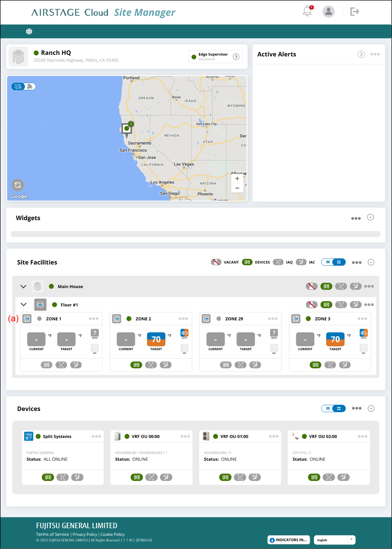The image size is (392, 549).
Task: Click the ZONE 2 auto mode icon
Action: 184,333
